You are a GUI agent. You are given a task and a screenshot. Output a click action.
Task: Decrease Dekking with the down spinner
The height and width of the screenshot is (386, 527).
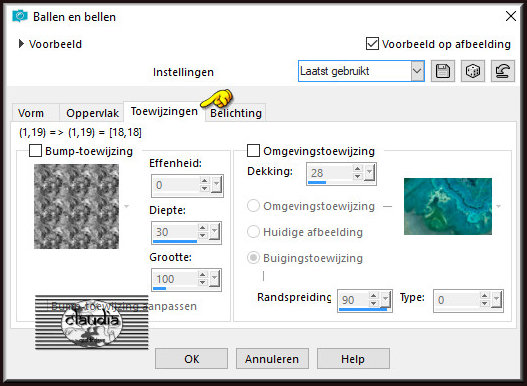tap(357, 177)
